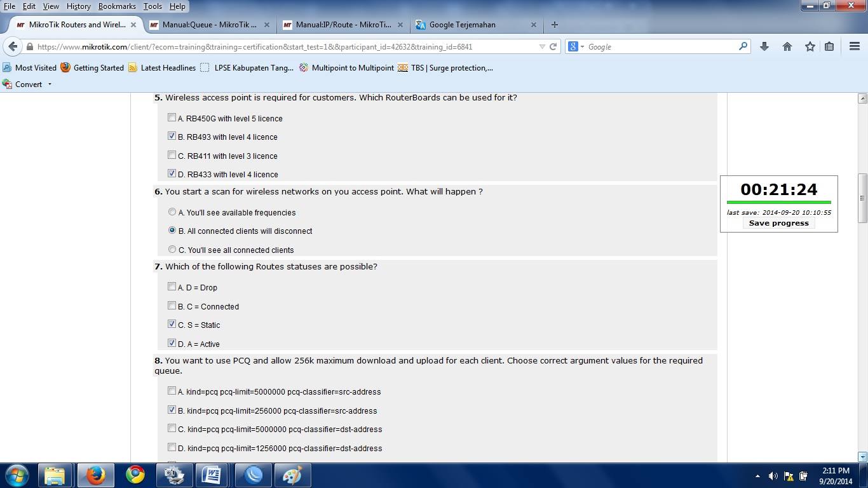Viewport: 868px width, 488px height.
Task: Click the search magnifier icon
Action: point(743,46)
